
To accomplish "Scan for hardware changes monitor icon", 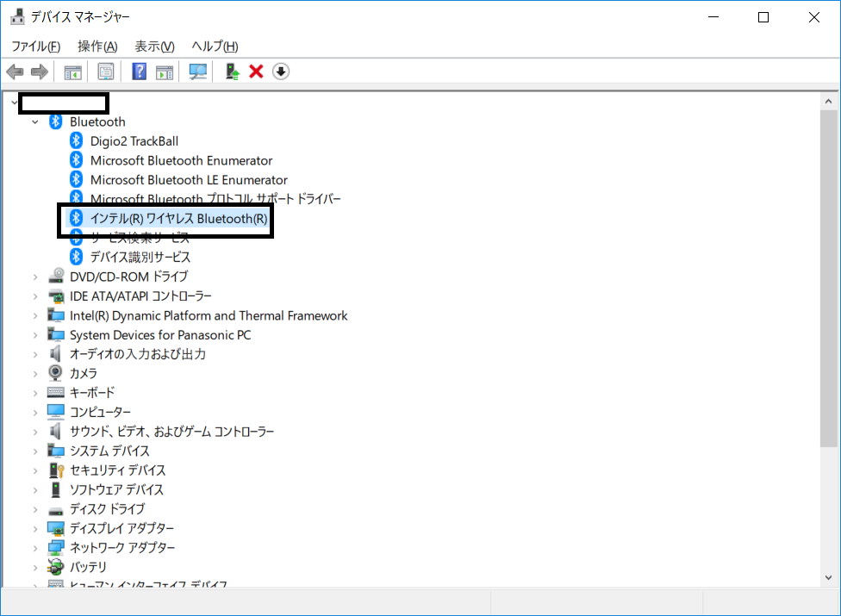I will pyautogui.click(x=198, y=72).
